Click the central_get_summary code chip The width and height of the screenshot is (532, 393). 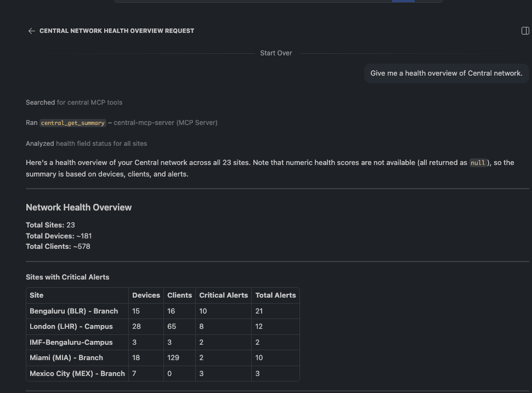click(x=72, y=122)
